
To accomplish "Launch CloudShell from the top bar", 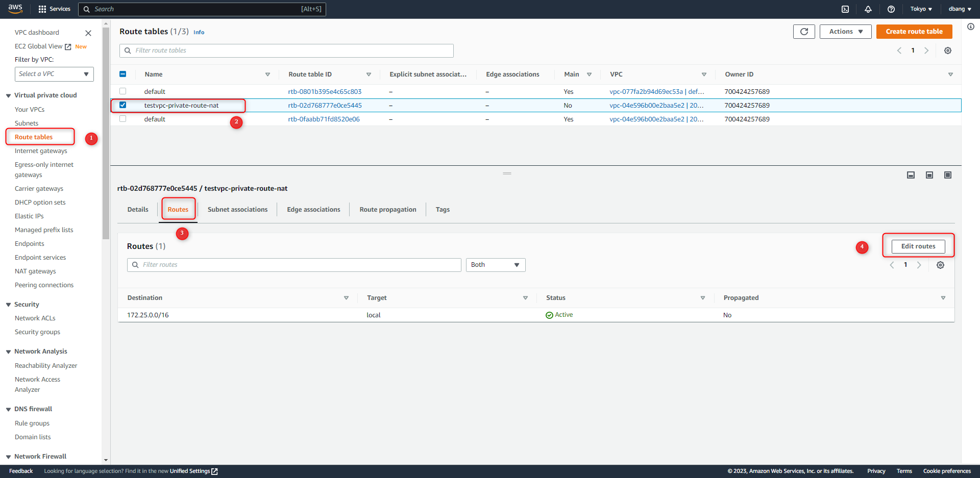I will [845, 9].
